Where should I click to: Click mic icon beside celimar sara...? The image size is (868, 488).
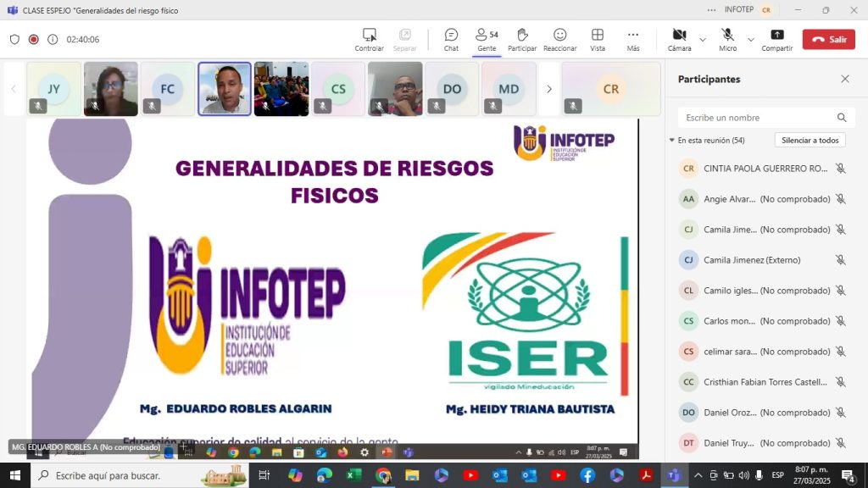[x=840, y=351]
